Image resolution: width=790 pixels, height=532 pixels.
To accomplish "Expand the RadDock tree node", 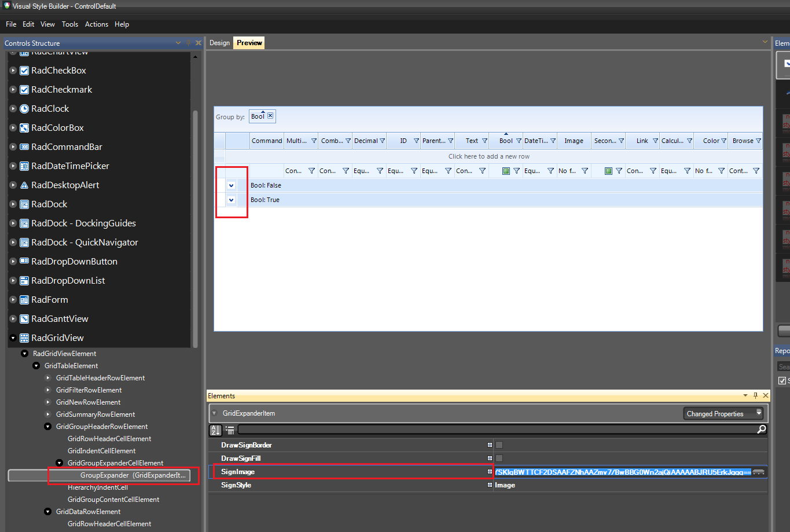I will [x=13, y=204].
